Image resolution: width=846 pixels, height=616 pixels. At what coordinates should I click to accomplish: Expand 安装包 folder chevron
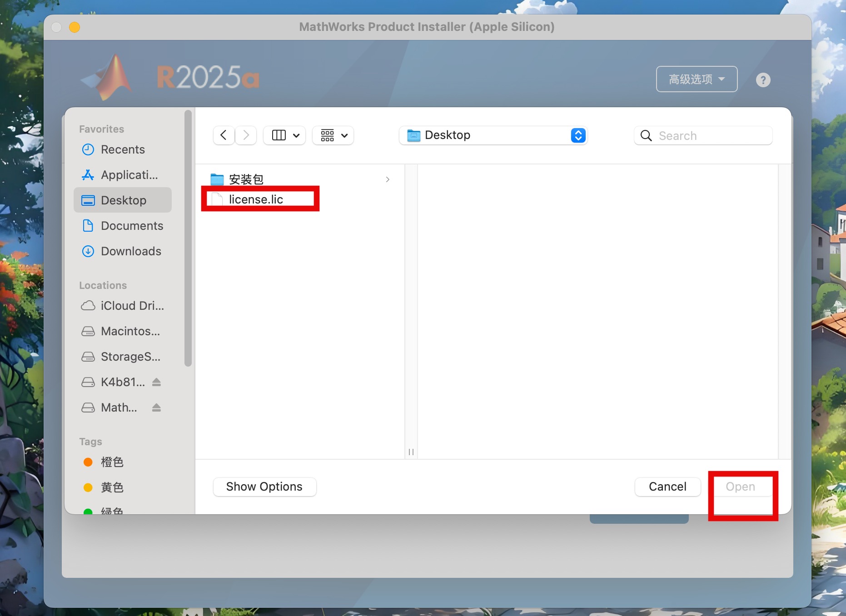click(388, 179)
